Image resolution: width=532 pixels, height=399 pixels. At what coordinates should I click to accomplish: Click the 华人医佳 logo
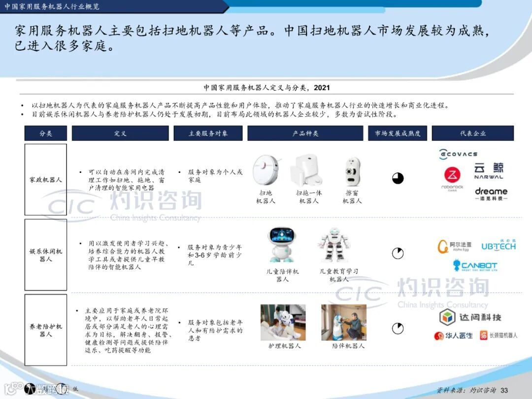[x=453, y=335]
